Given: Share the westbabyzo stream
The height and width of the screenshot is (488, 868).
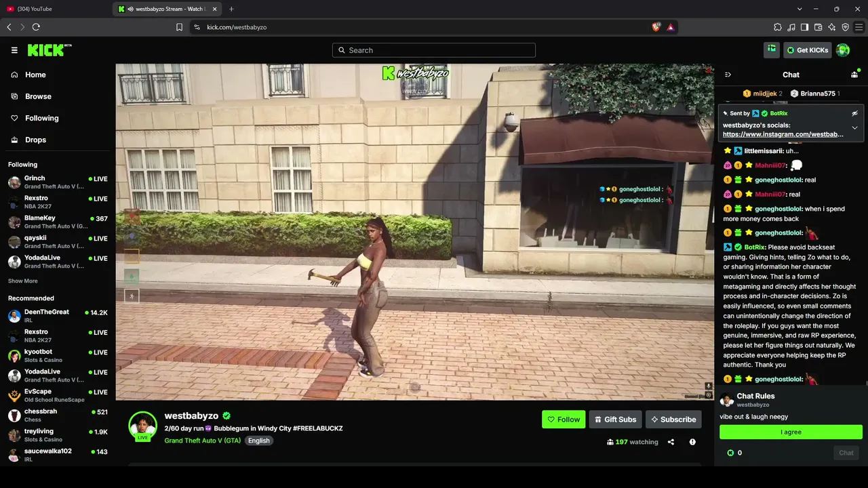Looking at the screenshot, I should click(671, 442).
